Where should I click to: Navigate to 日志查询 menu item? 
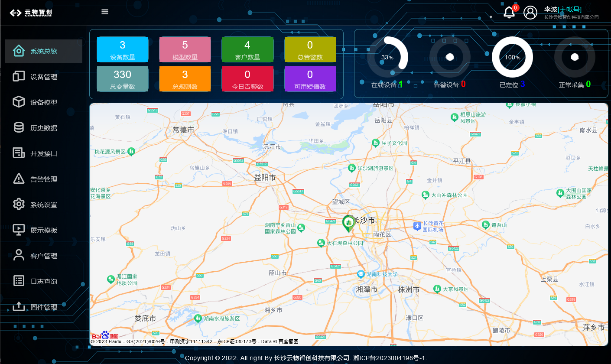tap(43, 281)
